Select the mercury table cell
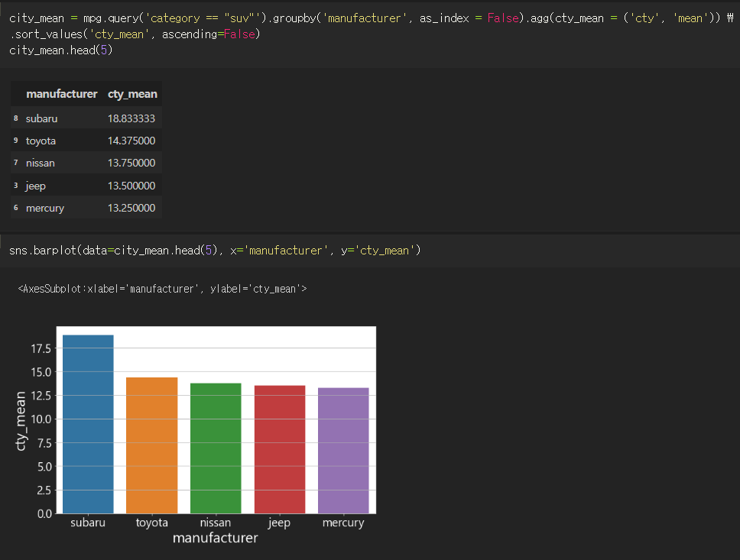The height and width of the screenshot is (560, 740). 45,208
